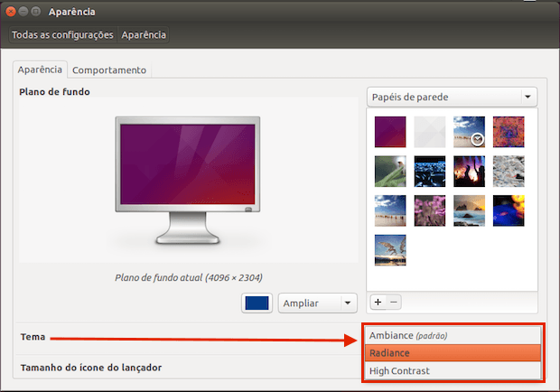Remove wallpaper with the minus button
Viewport: 560px width, 392px height.
[394, 302]
